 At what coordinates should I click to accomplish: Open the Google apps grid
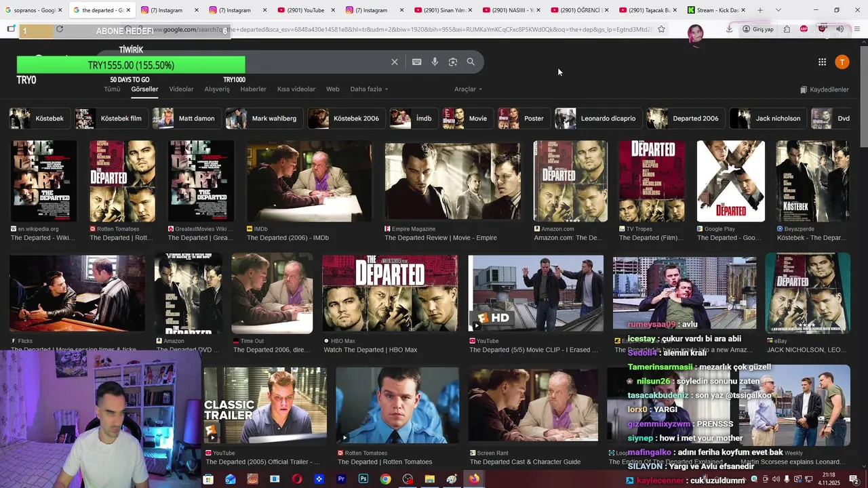(822, 62)
